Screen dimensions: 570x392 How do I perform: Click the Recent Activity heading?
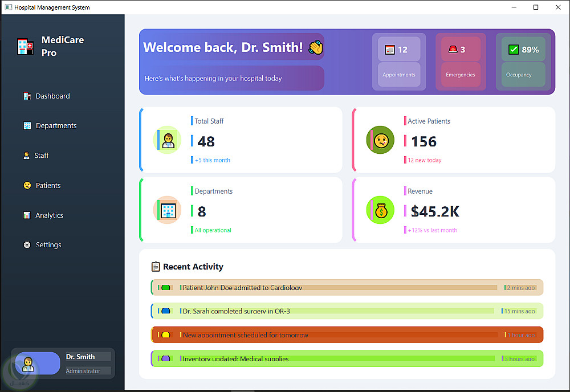(x=193, y=267)
